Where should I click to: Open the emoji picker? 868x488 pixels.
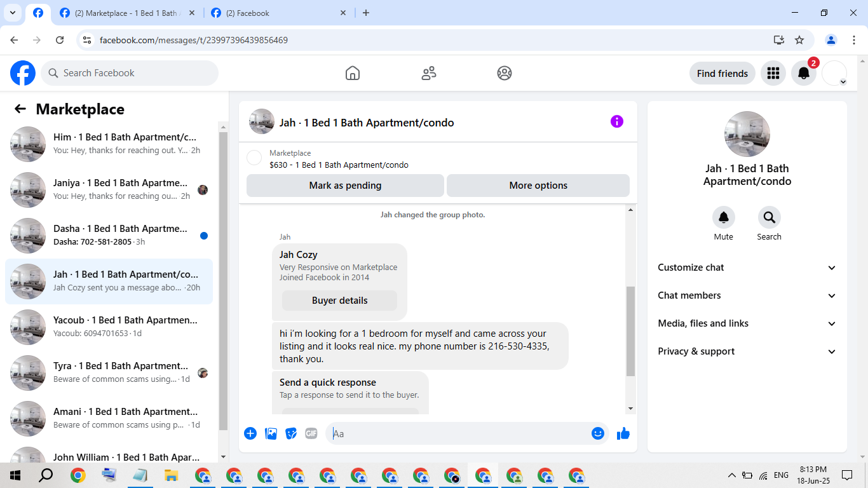pos(597,433)
